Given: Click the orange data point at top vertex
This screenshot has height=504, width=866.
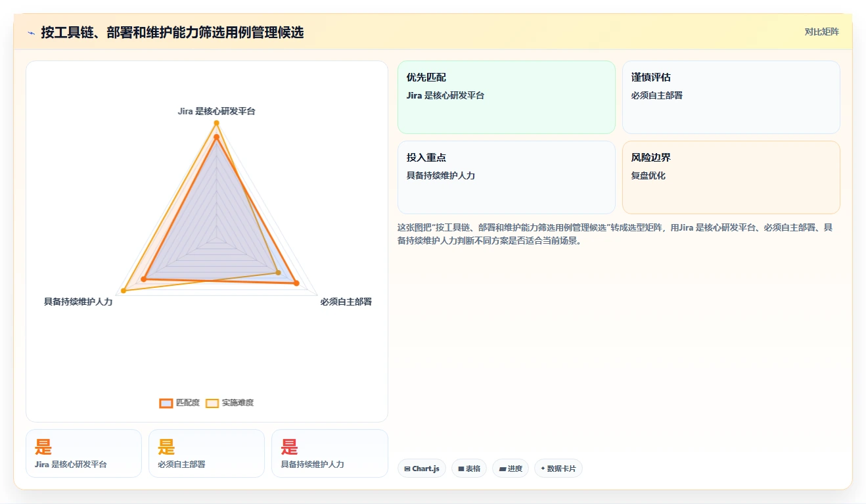Looking at the screenshot, I should [x=216, y=137].
